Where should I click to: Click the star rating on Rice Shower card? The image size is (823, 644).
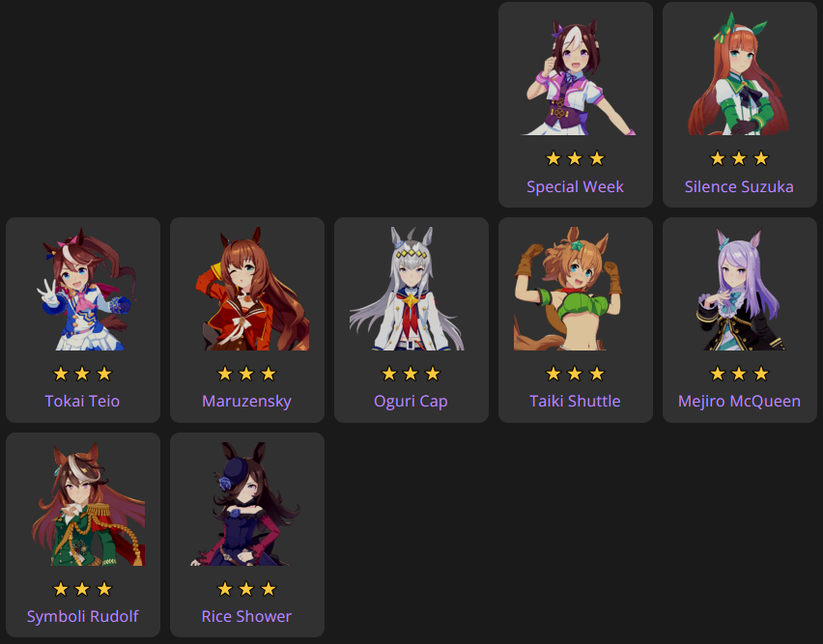[x=246, y=589]
